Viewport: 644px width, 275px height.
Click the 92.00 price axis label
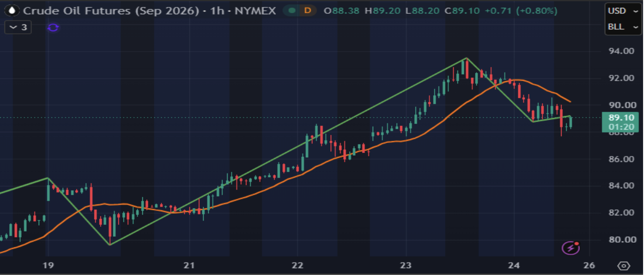click(x=621, y=78)
